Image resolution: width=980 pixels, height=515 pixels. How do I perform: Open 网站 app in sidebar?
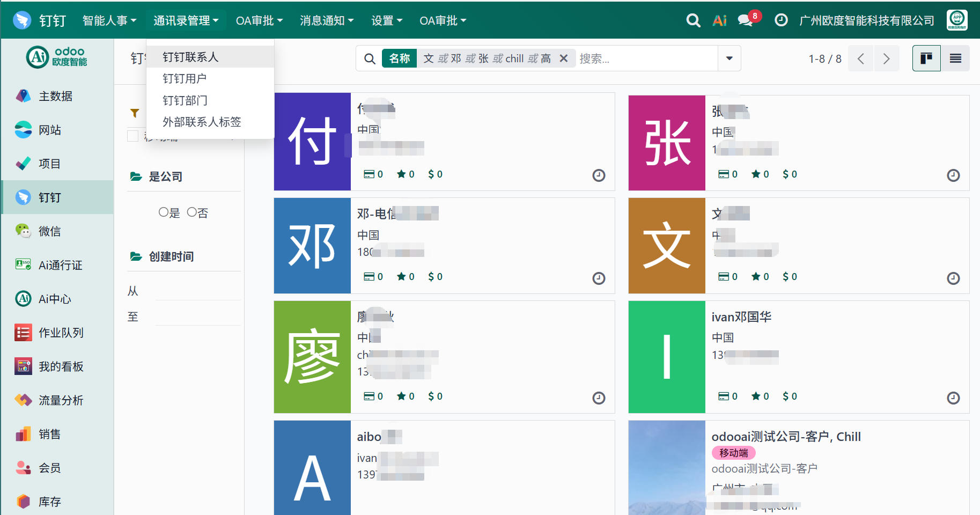coord(57,130)
